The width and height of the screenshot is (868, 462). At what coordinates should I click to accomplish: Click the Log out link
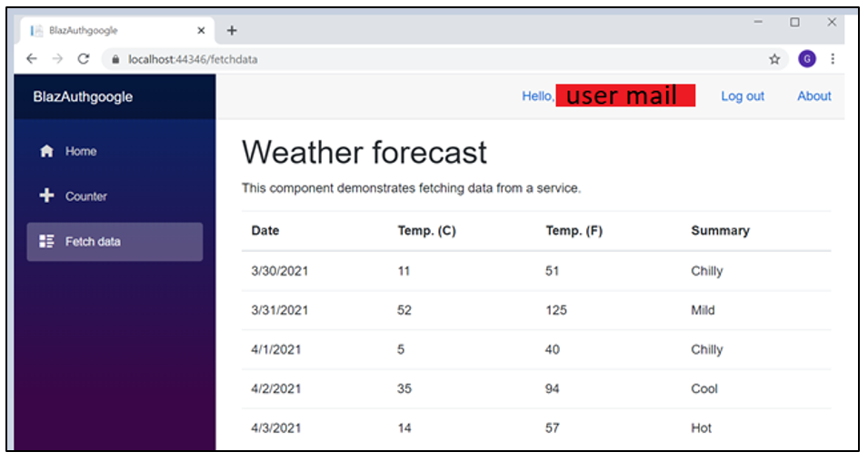(x=742, y=96)
